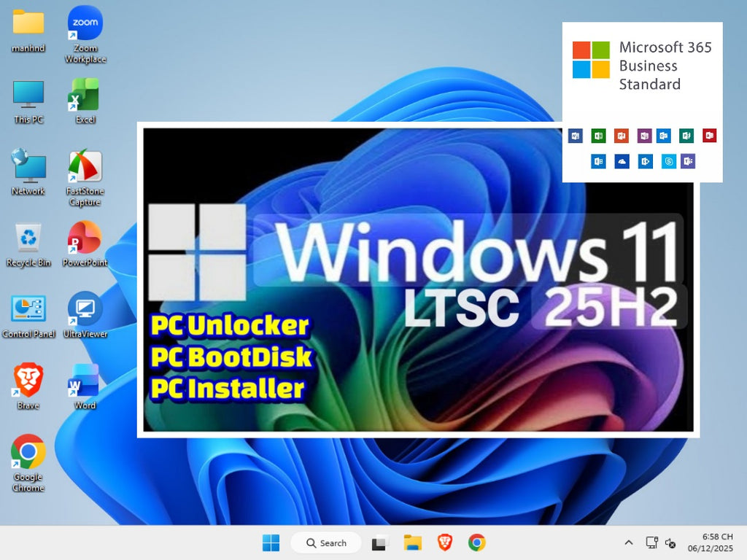Launch Zoom Workplace from the desktop
747x560 pixels.
(x=84, y=22)
